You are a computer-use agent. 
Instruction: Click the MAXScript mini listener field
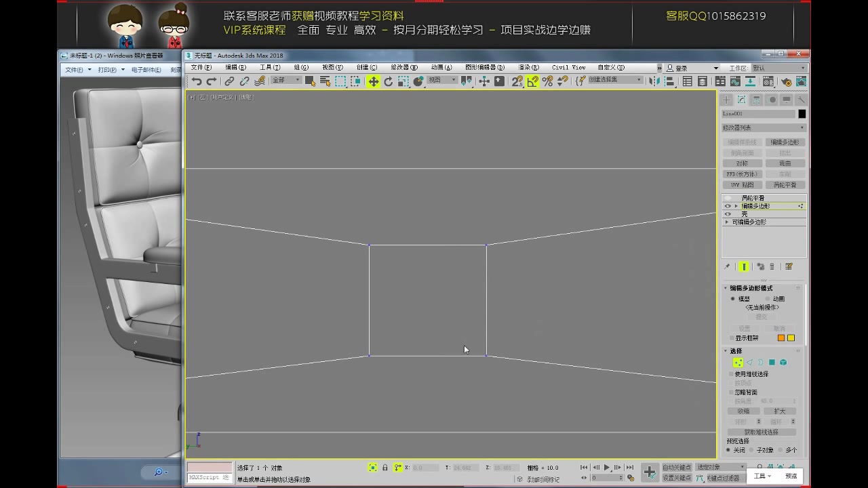pos(208,476)
